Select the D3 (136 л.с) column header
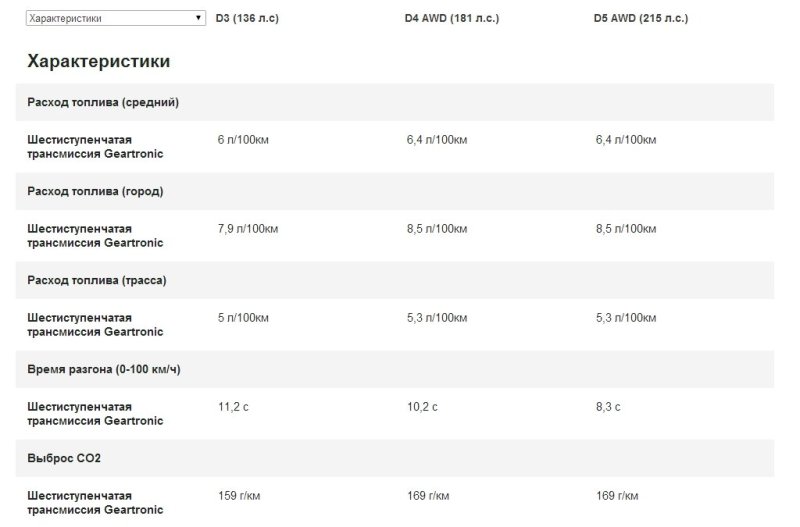Screen dimensions: 800x527 (247, 18)
